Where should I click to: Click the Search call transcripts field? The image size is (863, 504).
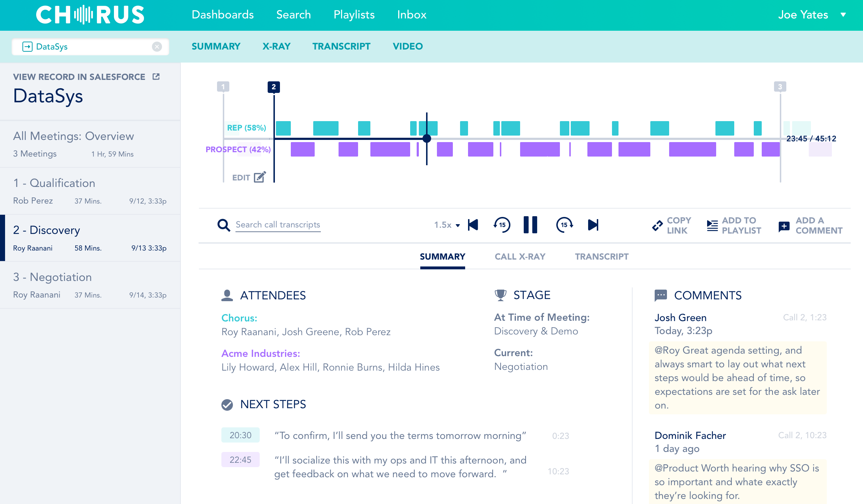pyautogui.click(x=278, y=225)
